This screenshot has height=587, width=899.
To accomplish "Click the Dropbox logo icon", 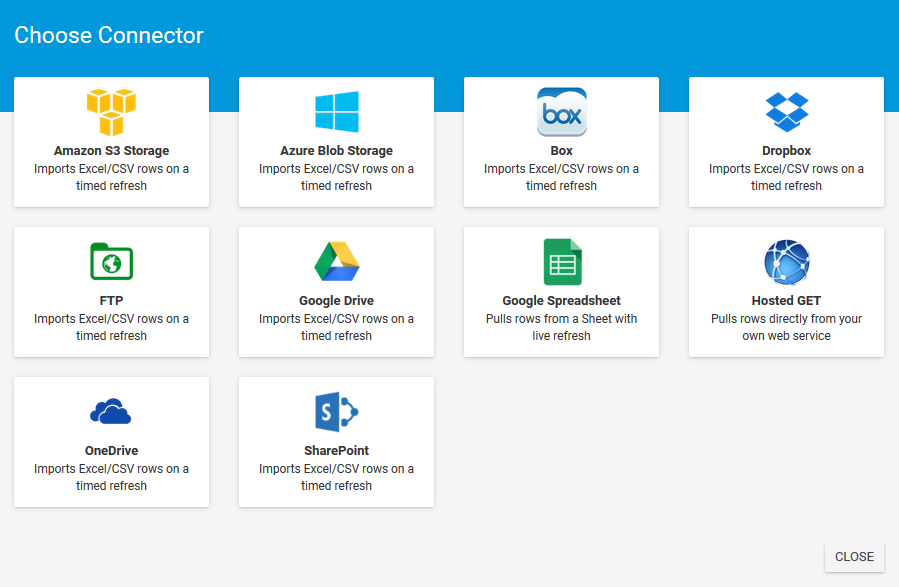I will (787, 112).
